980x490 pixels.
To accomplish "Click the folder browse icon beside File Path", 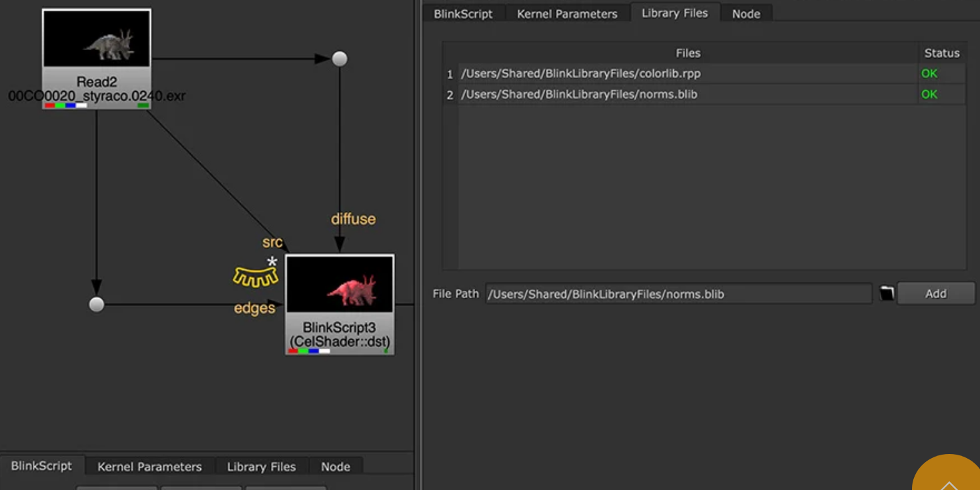I will tap(886, 293).
